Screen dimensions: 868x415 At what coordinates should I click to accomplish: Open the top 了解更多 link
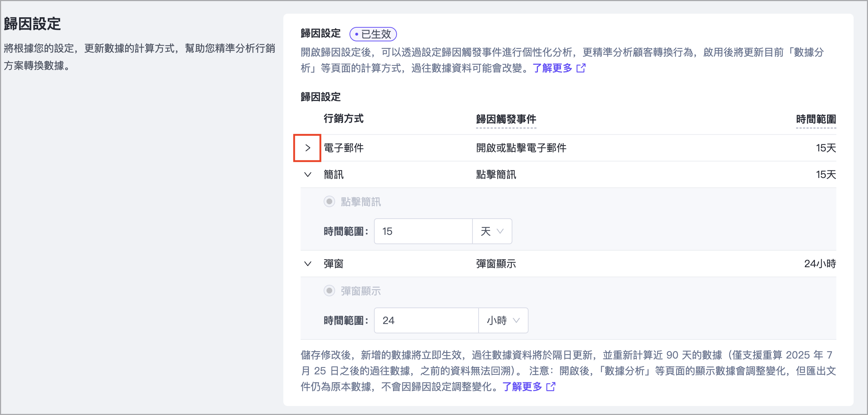click(x=552, y=68)
